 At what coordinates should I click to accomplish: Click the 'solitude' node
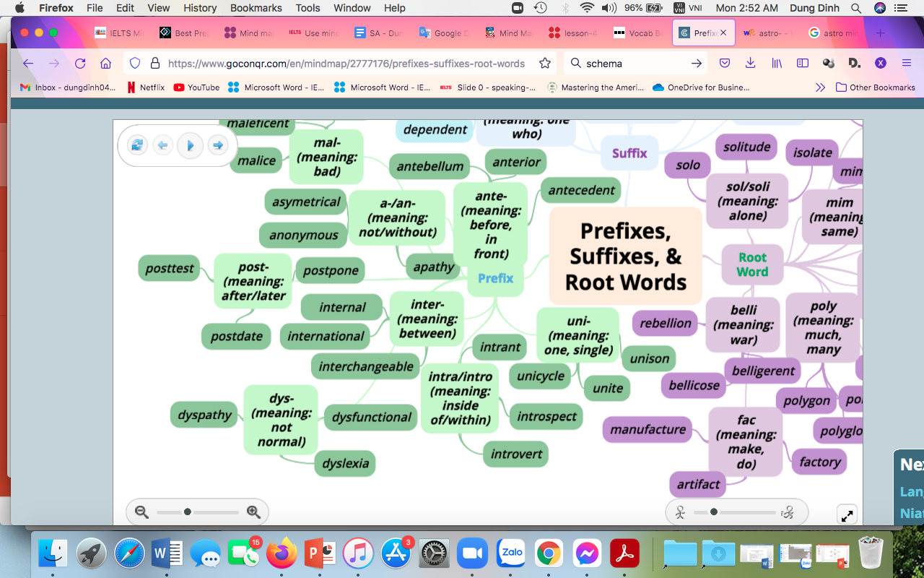click(746, 147)
